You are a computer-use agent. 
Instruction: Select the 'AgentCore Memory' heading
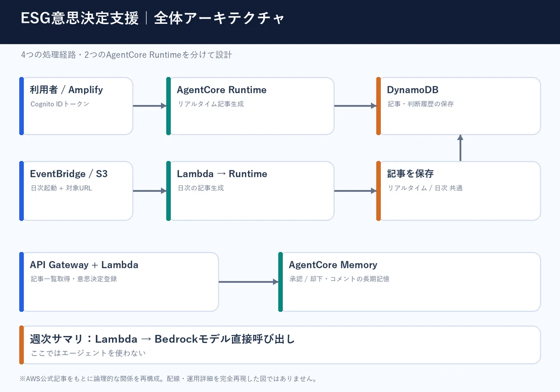point(333,265)
